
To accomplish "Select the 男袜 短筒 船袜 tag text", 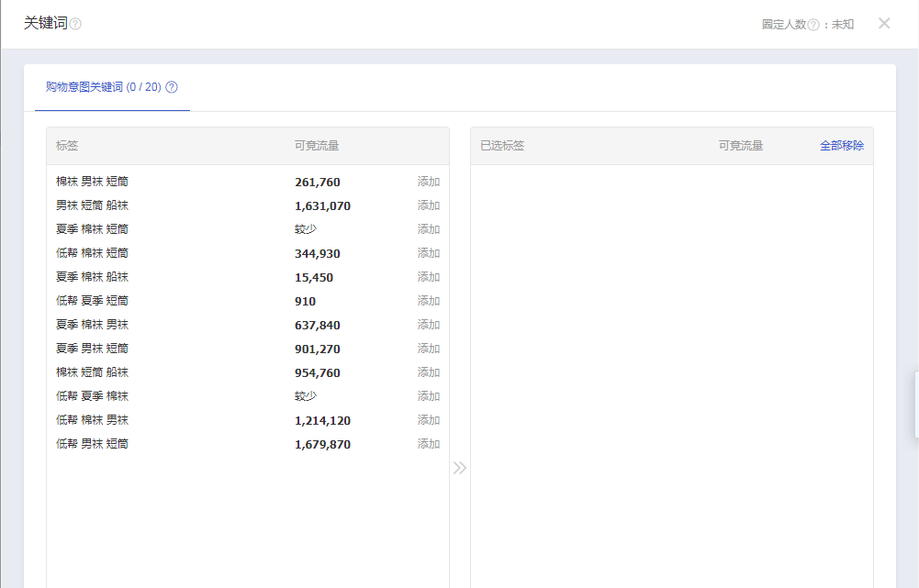I will click(92, 205).
